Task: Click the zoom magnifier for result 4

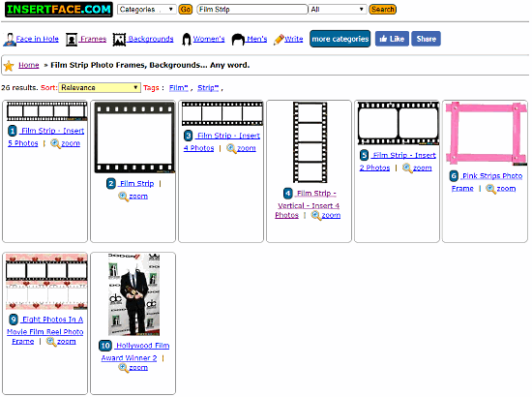Action: [x=316, y=215]
